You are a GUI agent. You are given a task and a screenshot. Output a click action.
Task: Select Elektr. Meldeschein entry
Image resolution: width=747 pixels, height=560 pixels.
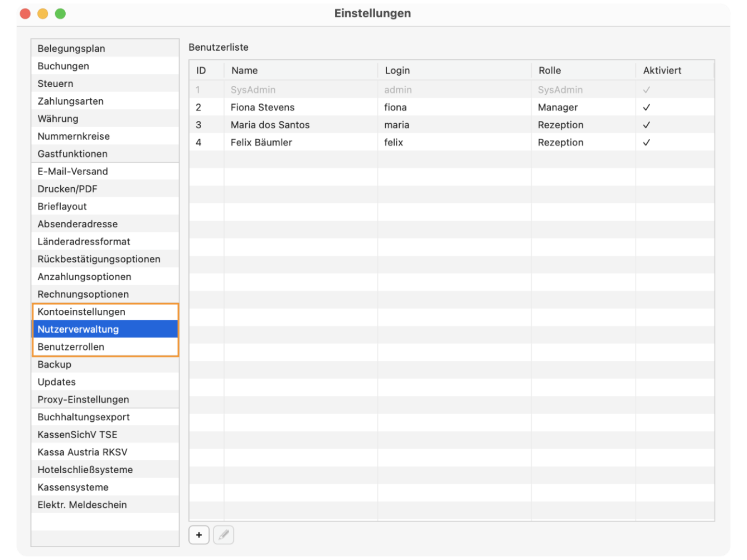pyautogui.click(x=105, y=505)
